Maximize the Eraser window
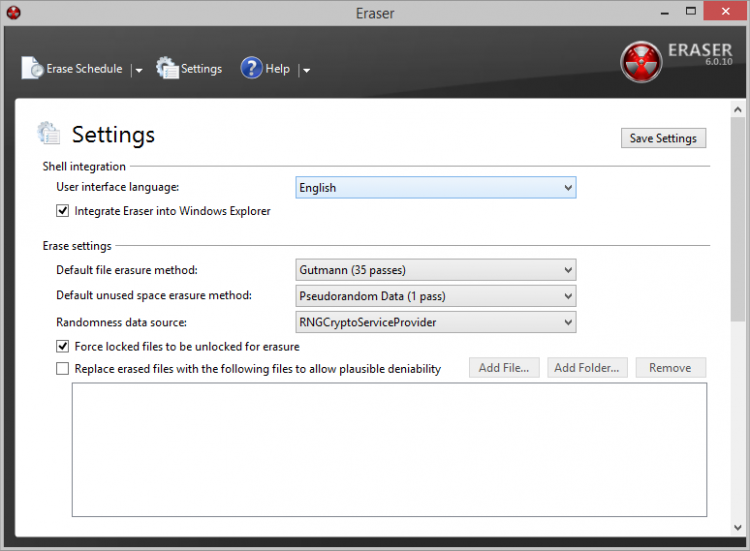This screenshot has height=551, width=750. pos(691,11)
